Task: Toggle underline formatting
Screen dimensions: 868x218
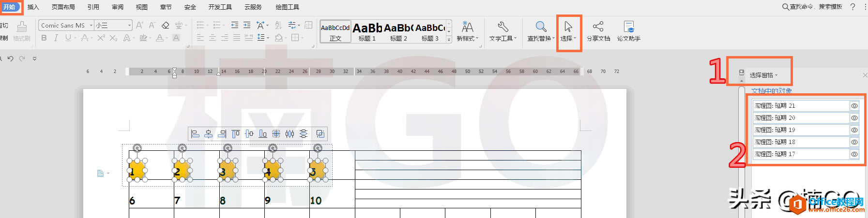Action: (68, 38)
